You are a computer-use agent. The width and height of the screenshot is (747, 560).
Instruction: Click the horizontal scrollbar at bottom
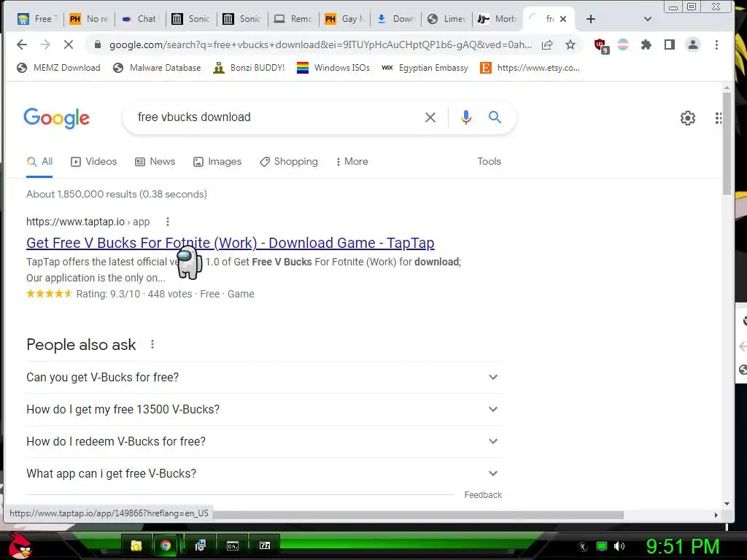tap(418, 515)
